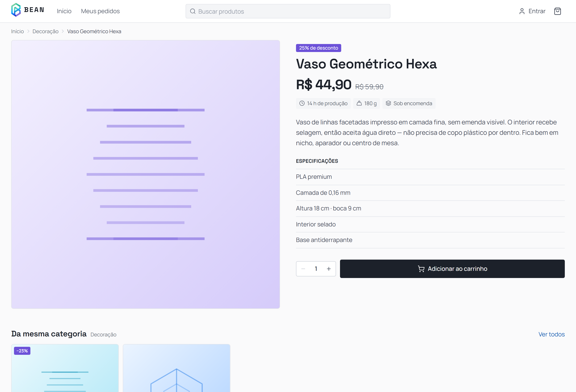Click the Altura 18 cm · boca 9 cm row
The width and height of the screenshot is (576, 392).
pos(430,208)
